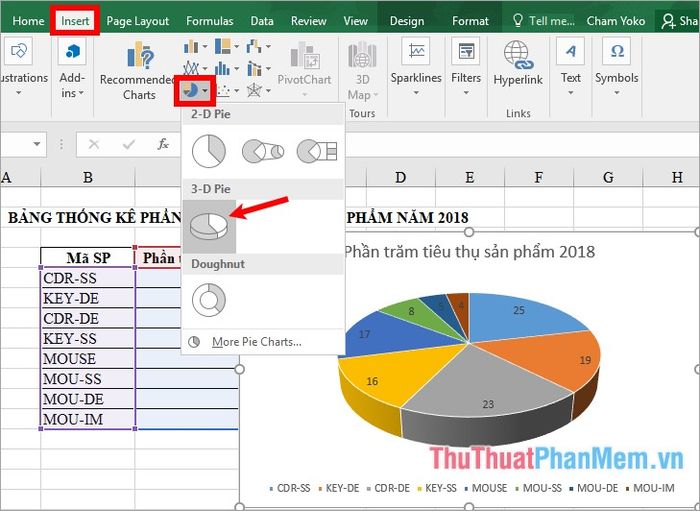Open the Formulas tab
Image resolution: width=700 pixels, height=511 pixels.
point(210,21)
